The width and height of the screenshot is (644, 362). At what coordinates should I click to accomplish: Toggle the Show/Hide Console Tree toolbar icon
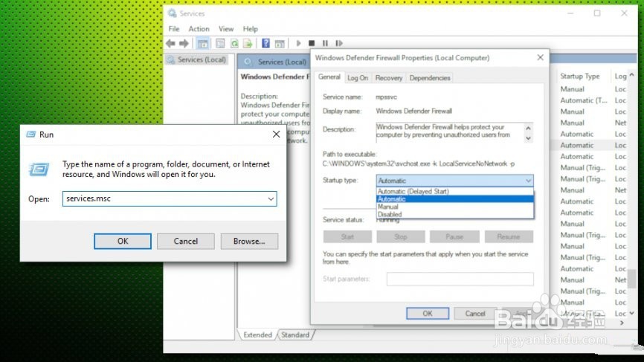click(202, 43)
